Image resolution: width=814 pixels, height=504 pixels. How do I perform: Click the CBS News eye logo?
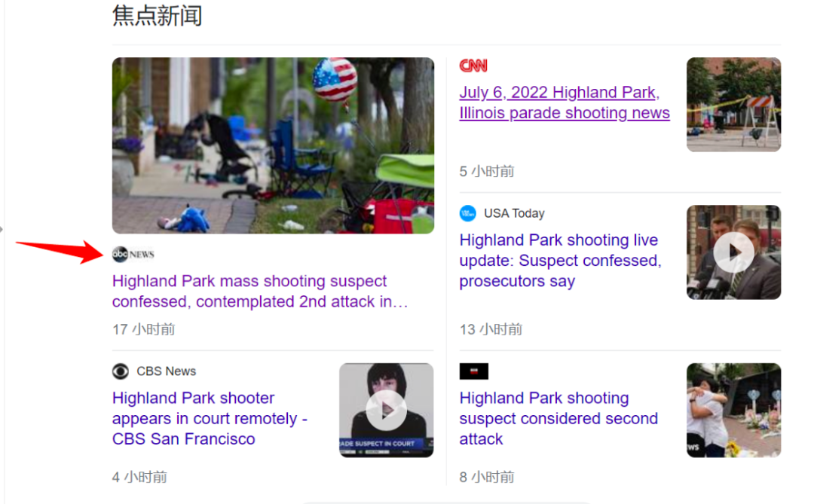coord(121,371)
